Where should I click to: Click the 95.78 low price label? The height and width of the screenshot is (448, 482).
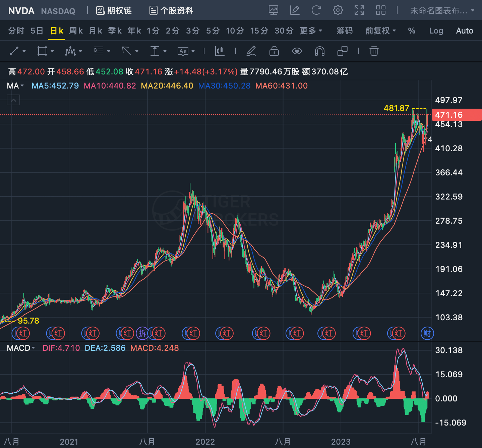tap(28, 321)
